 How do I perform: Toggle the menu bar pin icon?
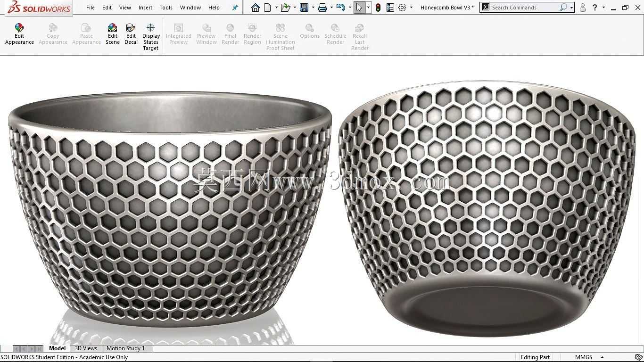point(235,8)
